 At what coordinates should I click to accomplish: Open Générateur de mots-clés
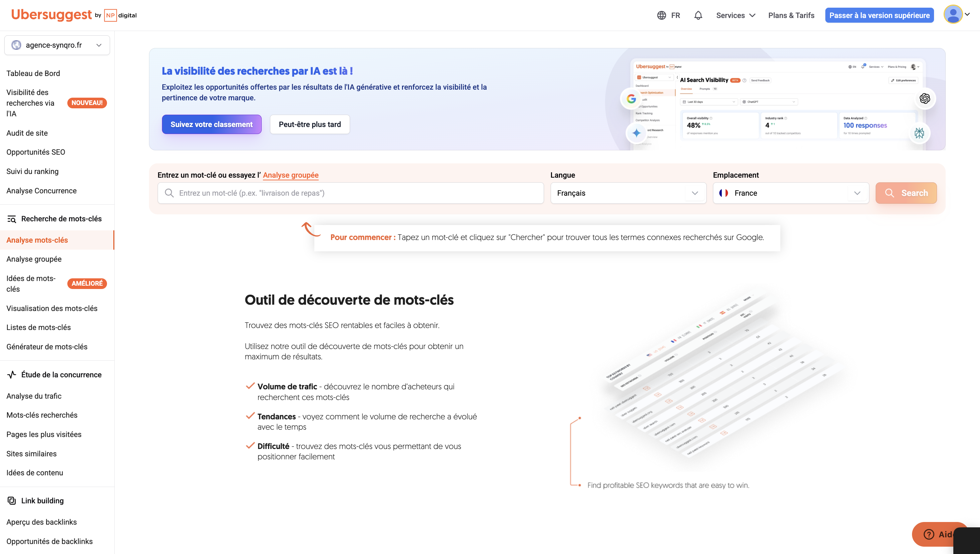coord(47,347)
